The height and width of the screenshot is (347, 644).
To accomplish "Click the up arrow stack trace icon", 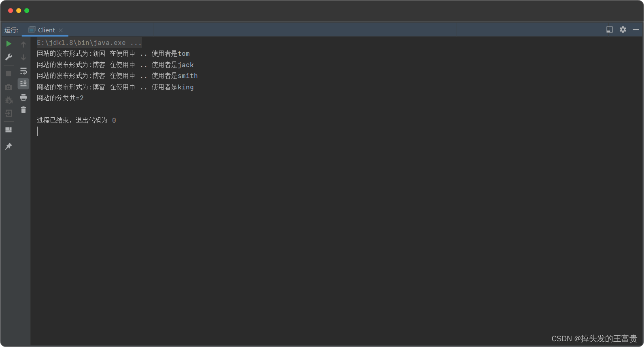I will coord(23,44).
